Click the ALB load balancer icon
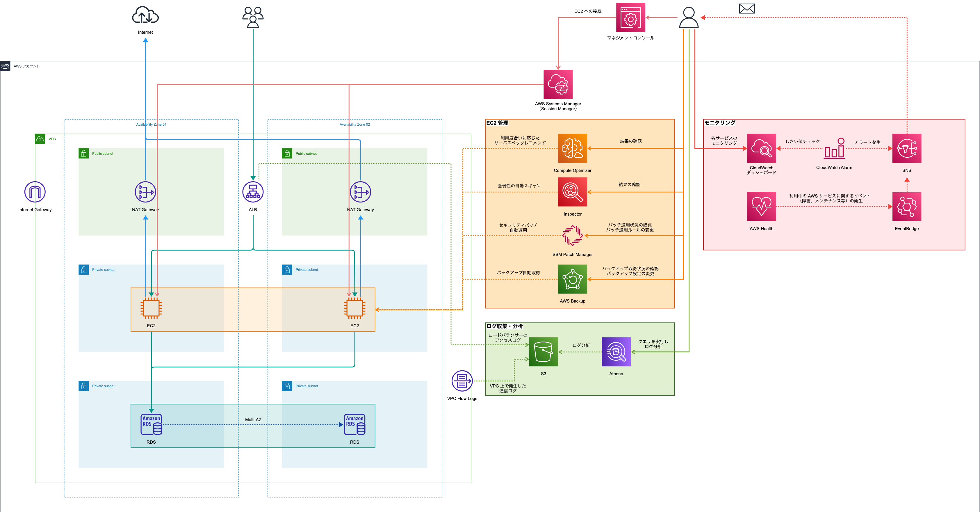The width and height of the screenshot is (980, 512). pyautogui.click(x=253, y=192)
